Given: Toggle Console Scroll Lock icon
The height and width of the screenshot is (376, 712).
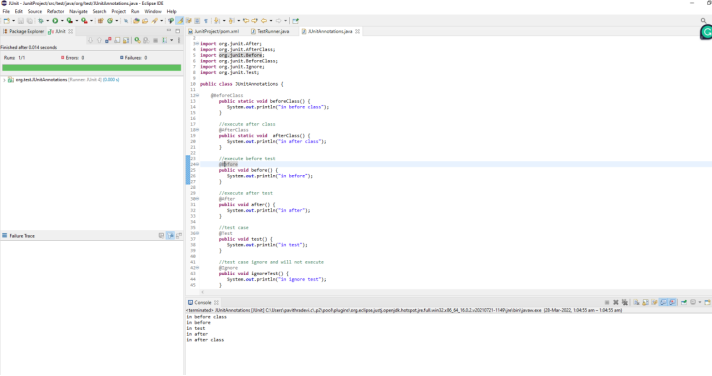Looking at the screenshot, I should [645, 302].
